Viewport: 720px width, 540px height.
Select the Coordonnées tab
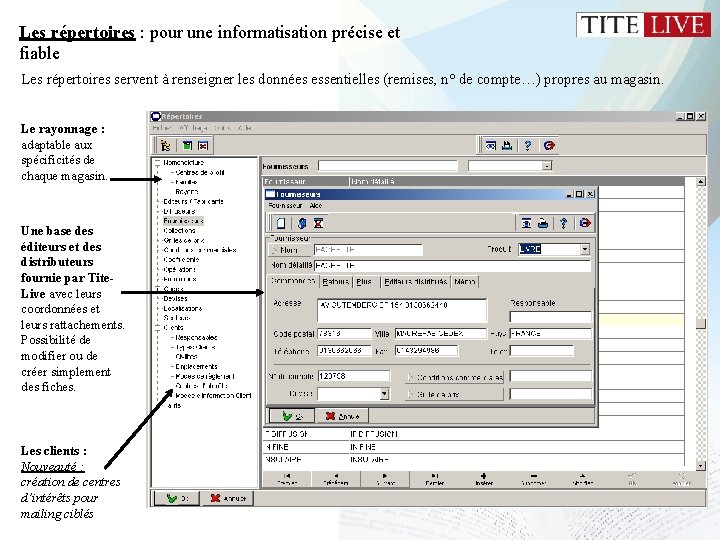point(292,281)
